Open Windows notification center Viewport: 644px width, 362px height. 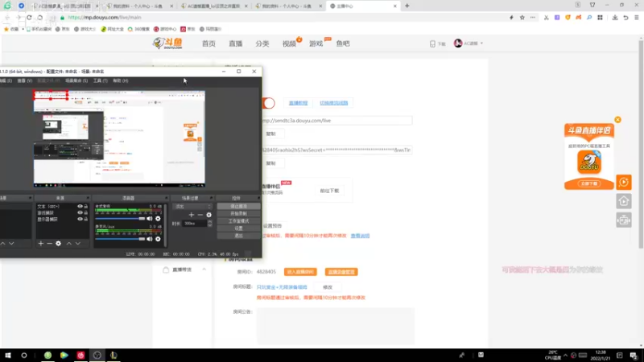[634, 355]
